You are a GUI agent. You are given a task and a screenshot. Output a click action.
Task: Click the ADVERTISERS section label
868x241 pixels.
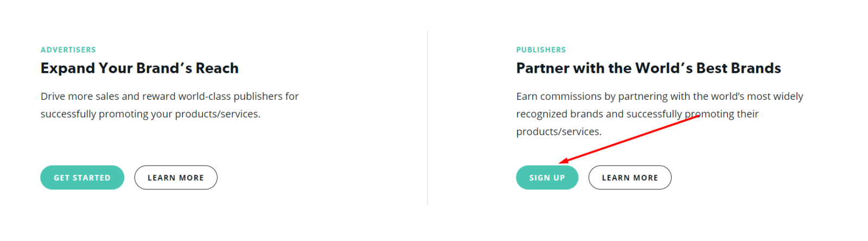(68, 50)
